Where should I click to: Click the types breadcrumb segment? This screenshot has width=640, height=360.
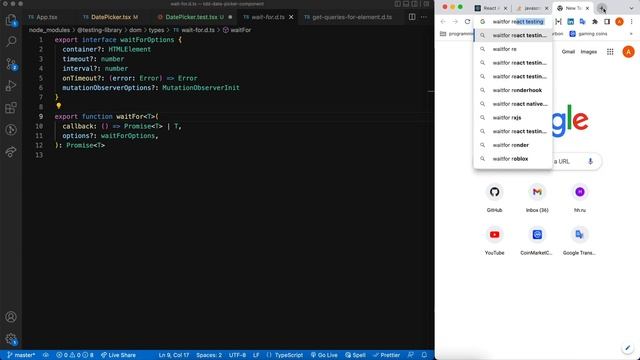(x=156, y=30)
